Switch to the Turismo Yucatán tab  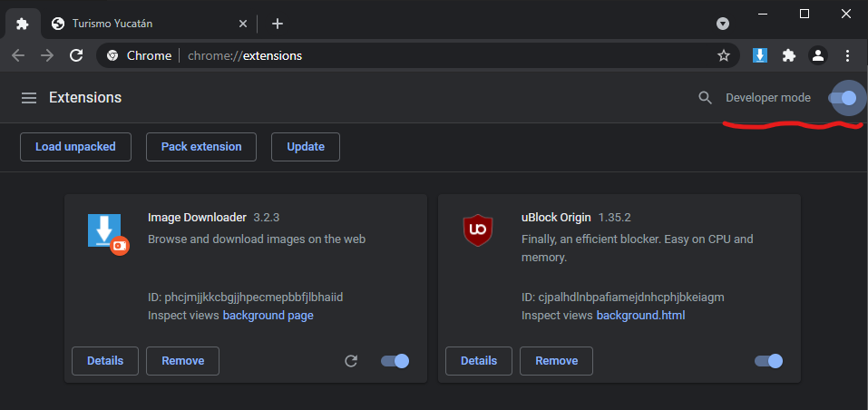[150, 24]
